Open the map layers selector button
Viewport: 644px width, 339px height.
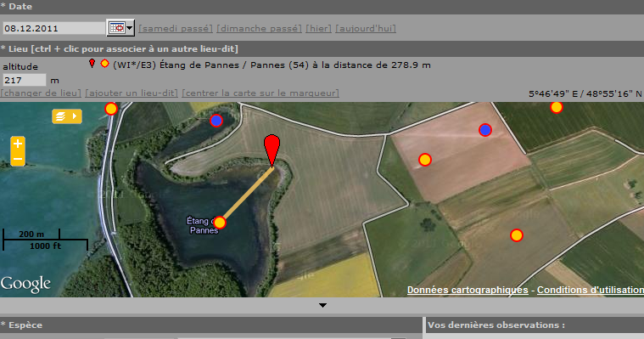click(x=67, y=116)
